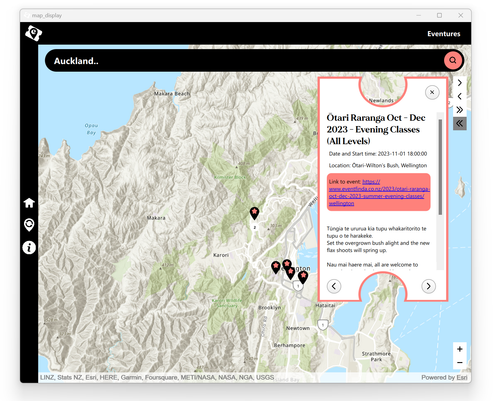The width and height of the screenshot is (500, 401).
Task: Click the location pin sidebar icon
Action: click(x=29, y=225)
